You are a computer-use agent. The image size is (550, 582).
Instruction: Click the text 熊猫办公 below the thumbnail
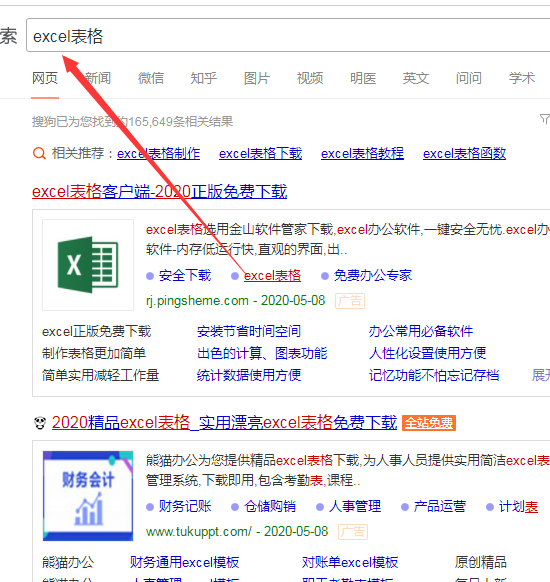tap(68, 562)
